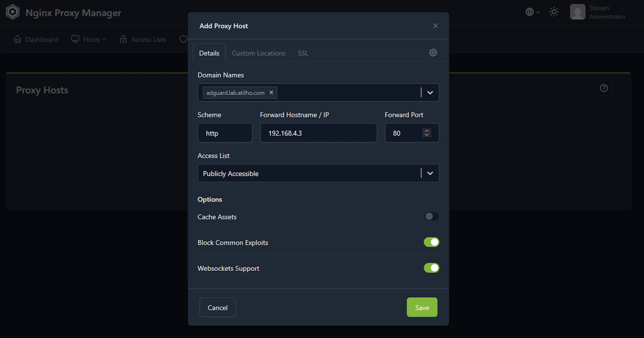Image resolution: width=644 pixels, height=338 pixels.
Task: Click the gear icon in the dialog
Action: 433,53
